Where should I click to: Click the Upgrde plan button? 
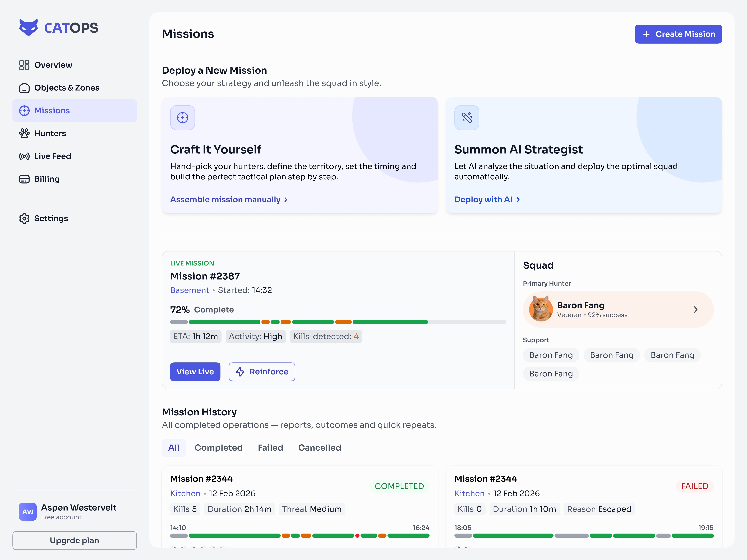[x=75, y=540]
